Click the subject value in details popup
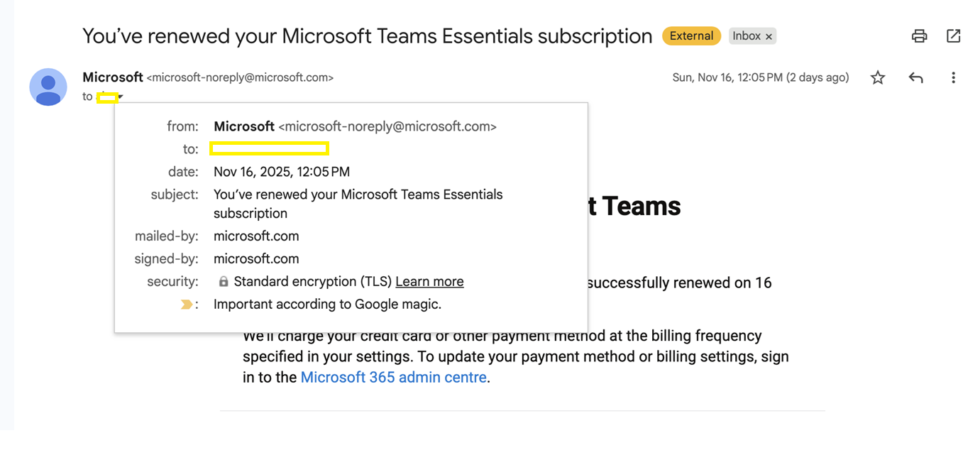Screen dimensions: 980x460 coord(358,204)
